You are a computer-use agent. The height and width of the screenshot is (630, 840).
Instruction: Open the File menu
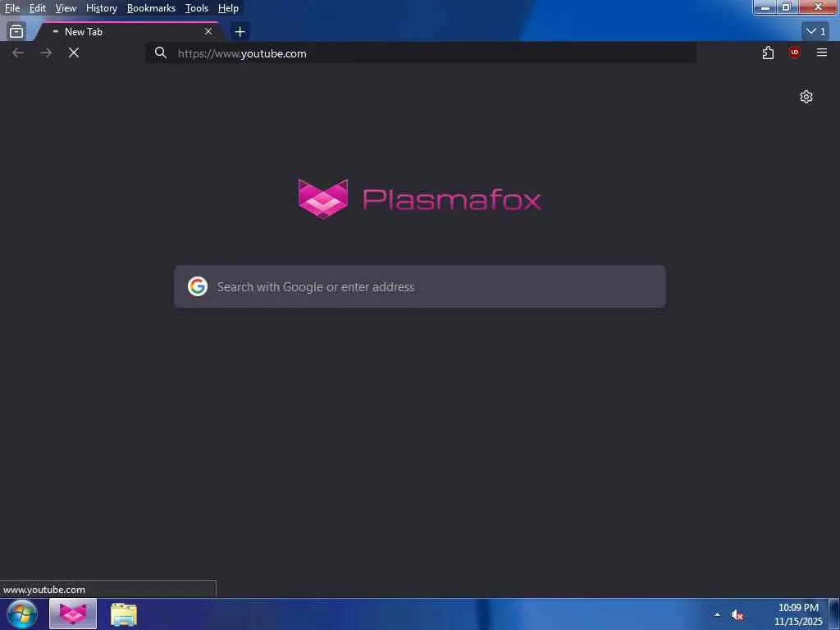[x=11, y=8]
